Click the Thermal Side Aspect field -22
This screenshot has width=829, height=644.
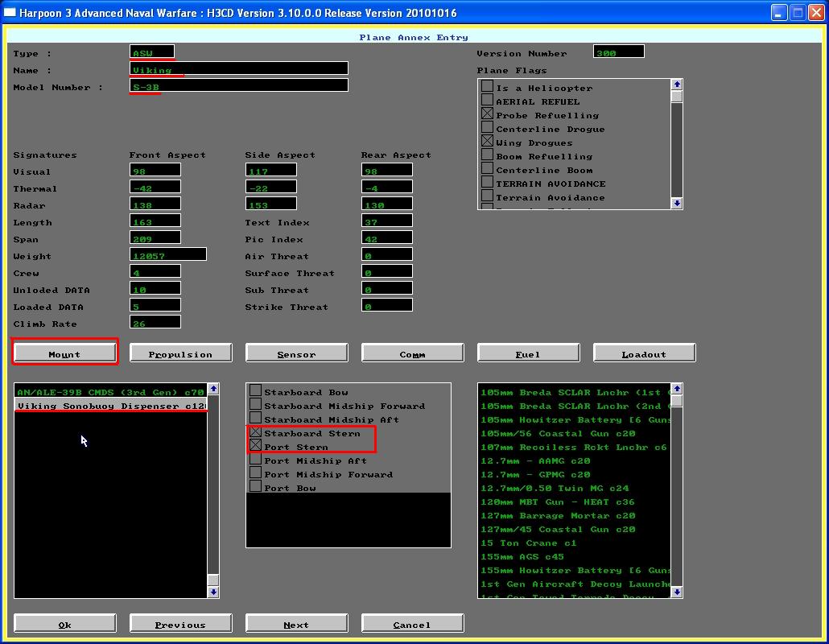(271, 188)
